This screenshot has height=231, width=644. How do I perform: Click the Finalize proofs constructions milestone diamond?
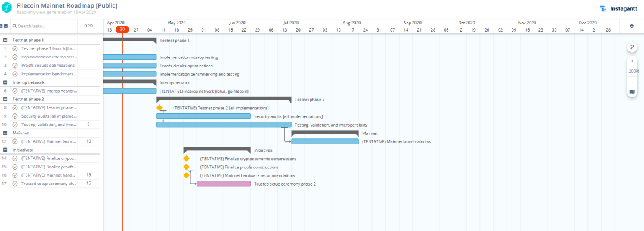point(187,167)
